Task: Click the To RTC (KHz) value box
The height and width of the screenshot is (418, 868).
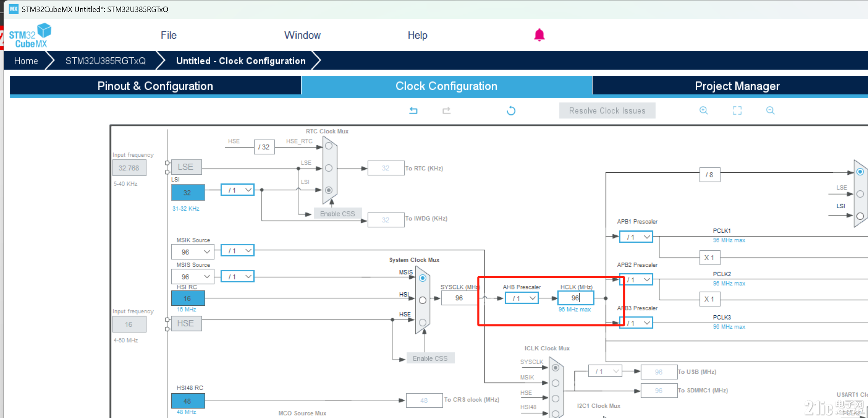Action: (386, 168)
